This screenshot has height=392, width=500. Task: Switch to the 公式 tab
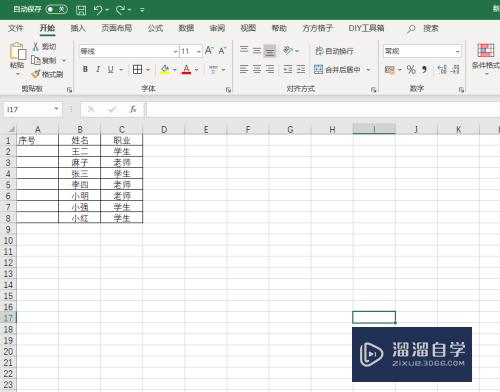point(155,28)
